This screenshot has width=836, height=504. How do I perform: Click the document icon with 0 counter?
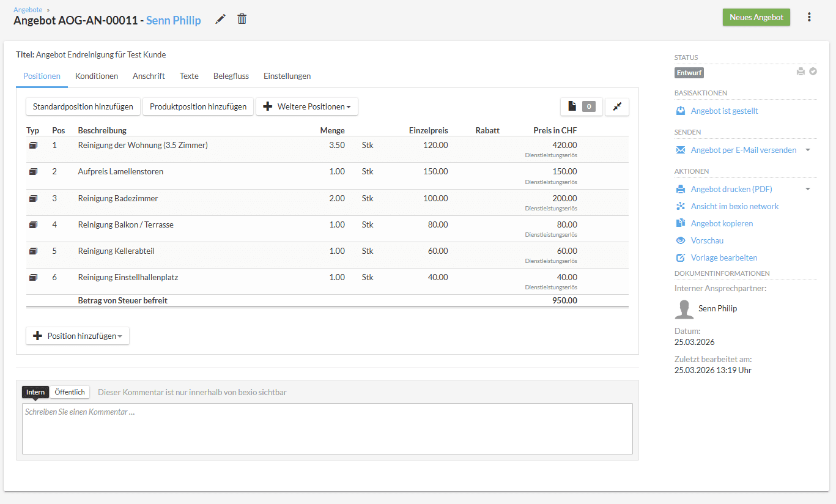582,106
